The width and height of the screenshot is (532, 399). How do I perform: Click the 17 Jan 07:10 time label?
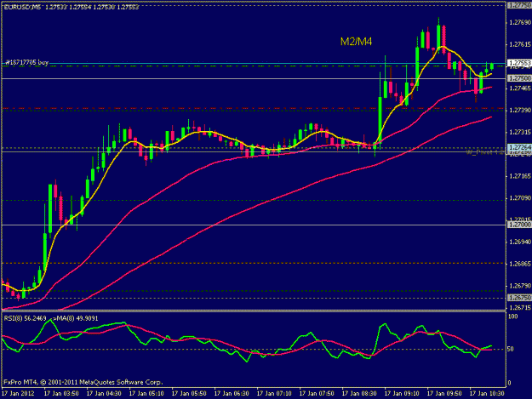[x=274, y=394]
